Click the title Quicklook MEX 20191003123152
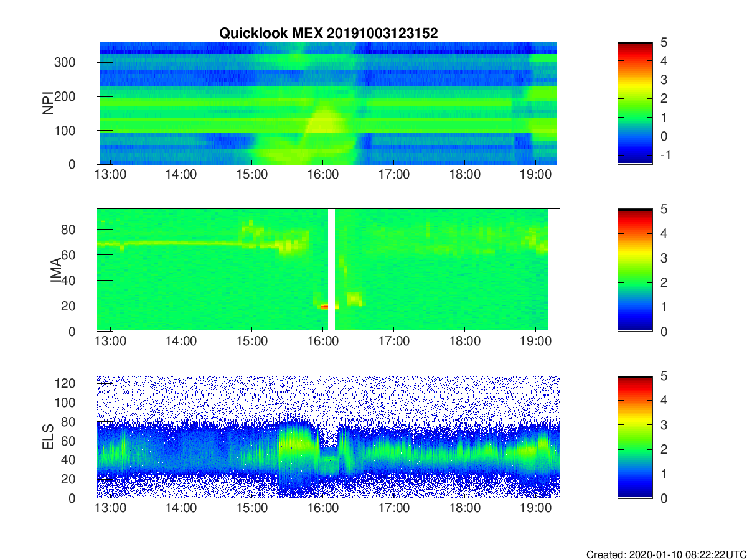The height and width of the screenshot is (560, 747). point(328,34)
